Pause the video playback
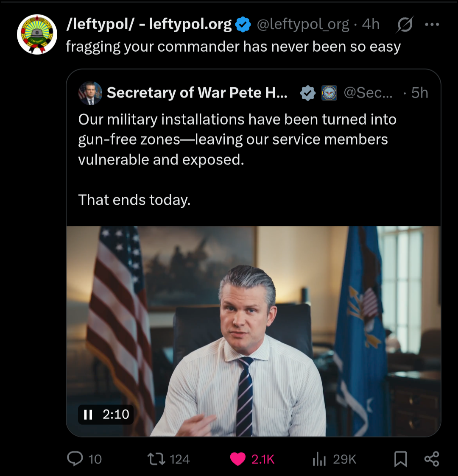Viewport: 458px width, 476px height. (88, 414)
